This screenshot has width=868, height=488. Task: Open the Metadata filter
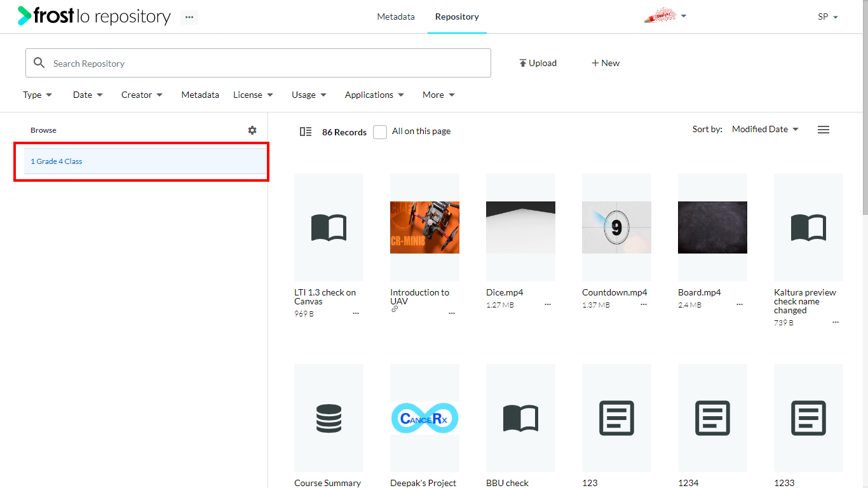[x=200, y=95]
